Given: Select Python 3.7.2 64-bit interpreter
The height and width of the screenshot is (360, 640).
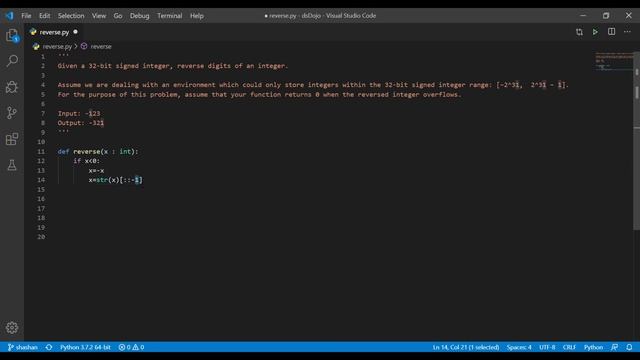Looking at the screenshot, I should pos(85,347).
